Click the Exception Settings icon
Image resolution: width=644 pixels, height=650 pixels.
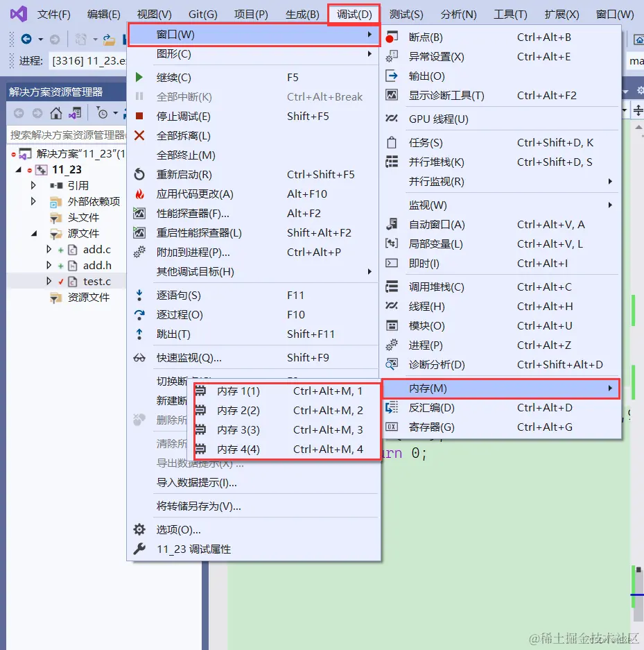point(392,56)
